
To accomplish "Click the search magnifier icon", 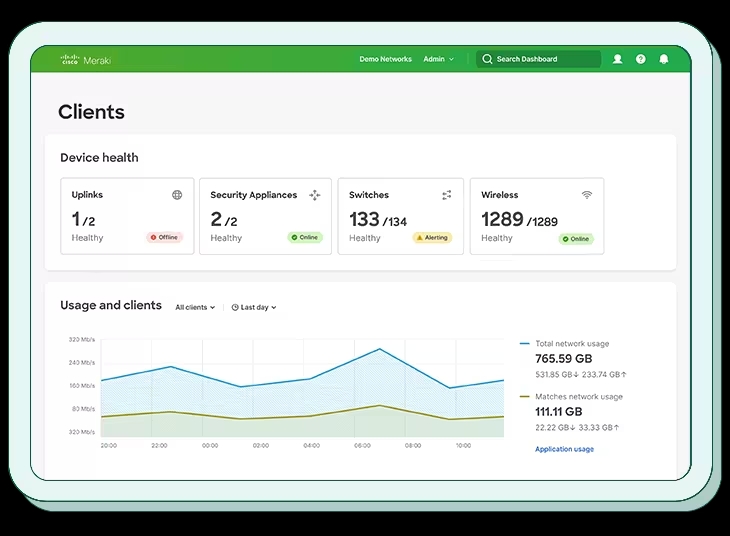I will [x=487, y=59].
